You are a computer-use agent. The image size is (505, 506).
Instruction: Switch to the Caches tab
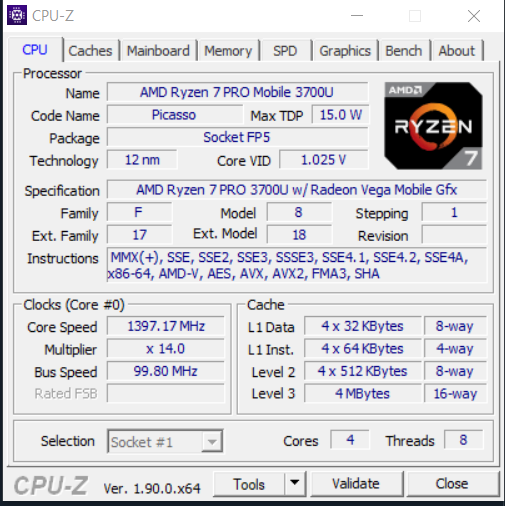pyautogui.click(x=91, y=51)
